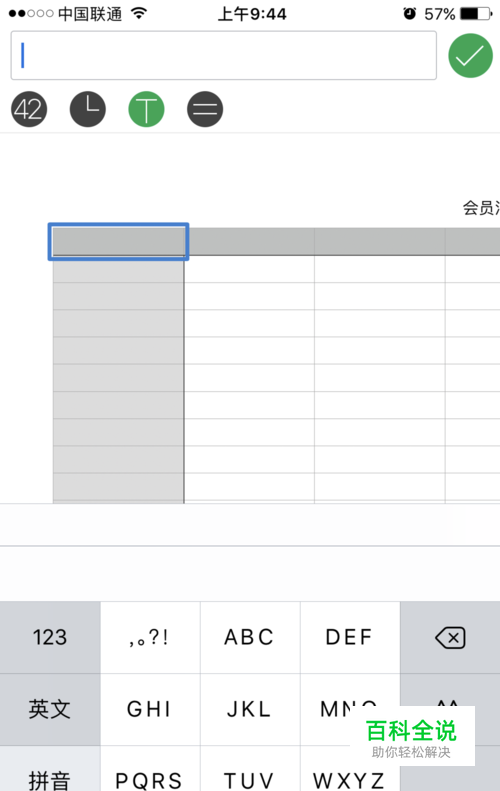500x791 pixels.
Task: Tap the backspace delete key
Action: pyautogui.click(x=450, y=638)
